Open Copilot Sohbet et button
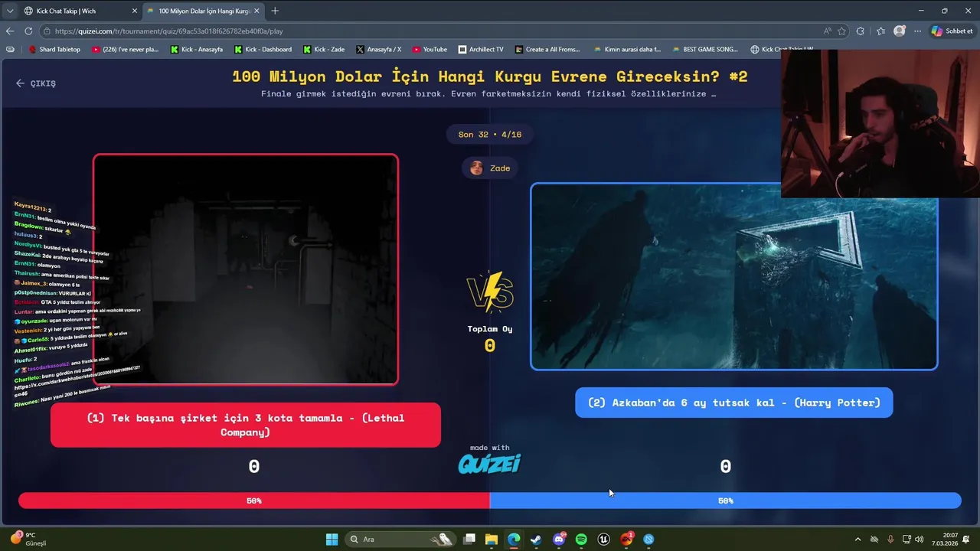The width and height of the screenshot is (980, 551). (x=953, y=31)
